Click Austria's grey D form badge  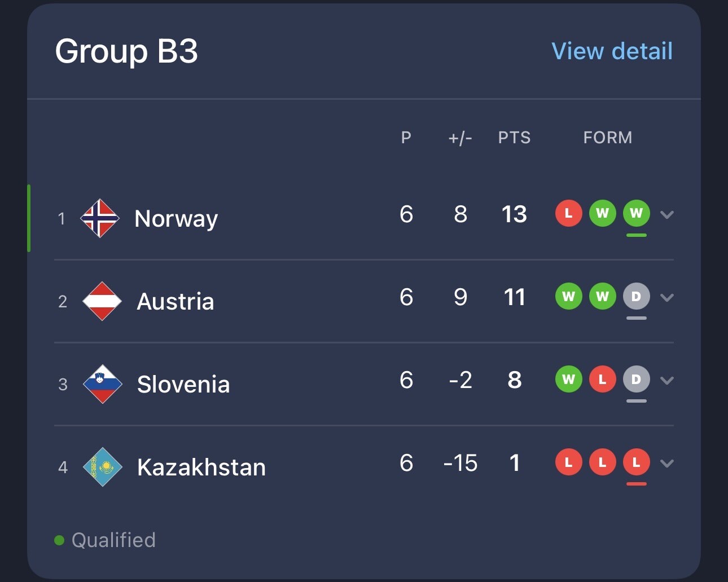636,296
